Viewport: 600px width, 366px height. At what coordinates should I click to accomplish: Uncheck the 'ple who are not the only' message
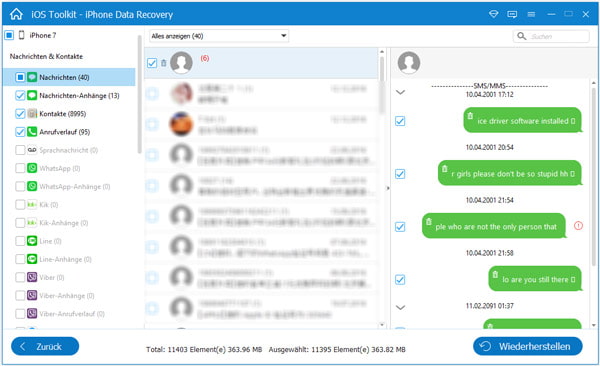point(400,227)
